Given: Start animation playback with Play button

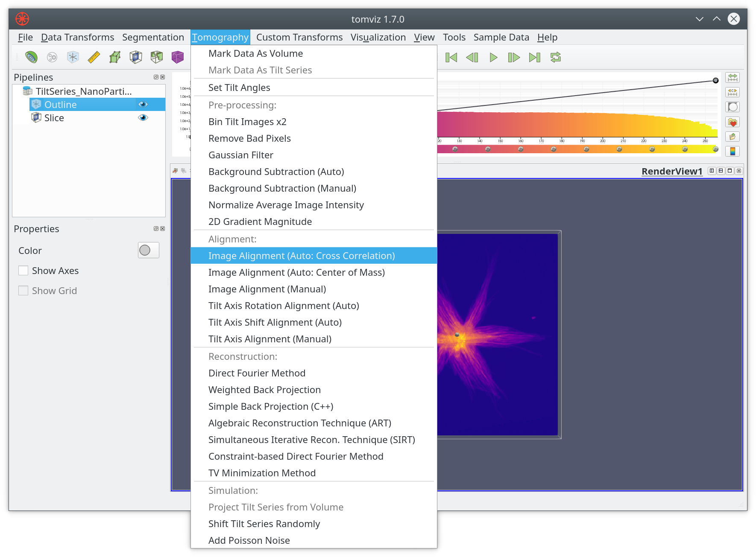Looking at the screenshot, I should point(493,57).
